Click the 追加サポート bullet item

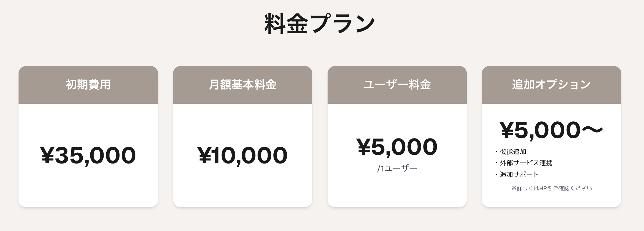[519, 174]
